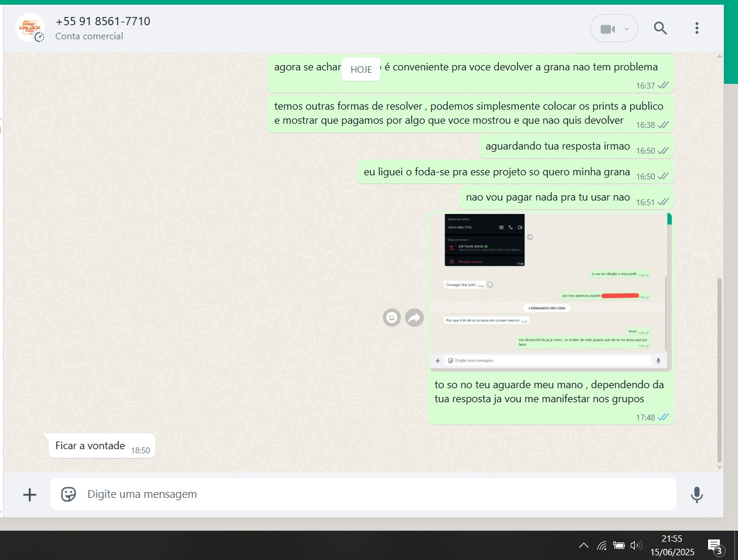Show hidden tray icons with the chevron
The image size is (738, 560).
click(584, 545)
